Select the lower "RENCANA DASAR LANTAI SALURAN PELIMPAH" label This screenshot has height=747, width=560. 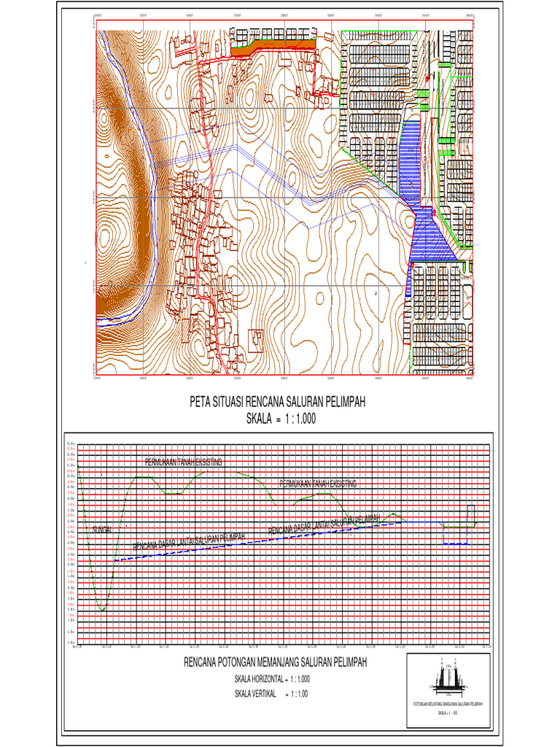point(188,543)
